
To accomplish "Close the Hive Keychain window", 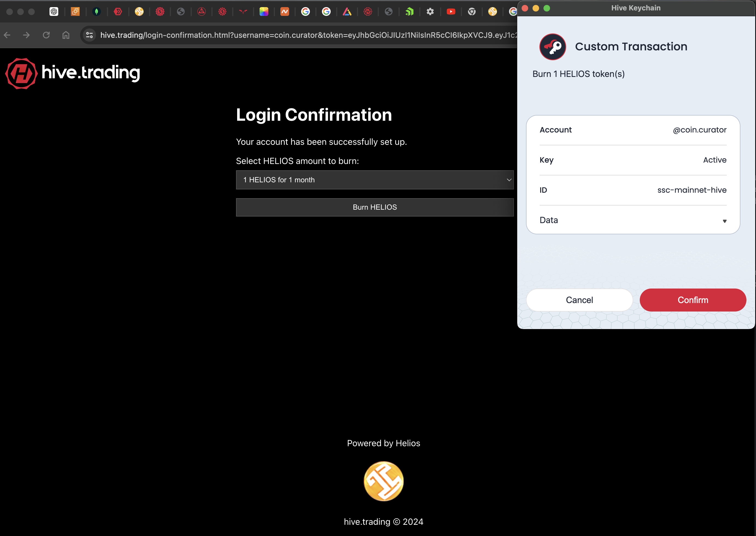I will point(525,8).
